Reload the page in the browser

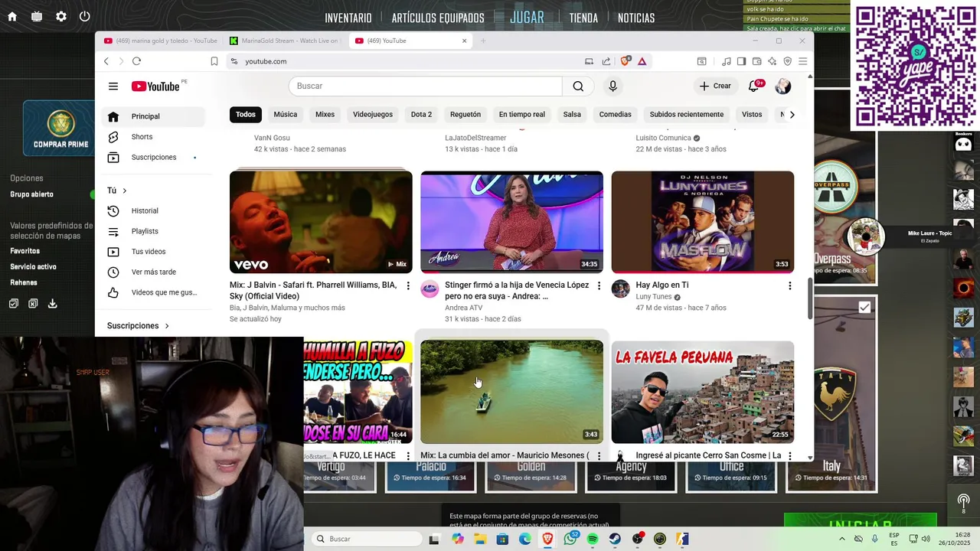[x=136, y=61]
